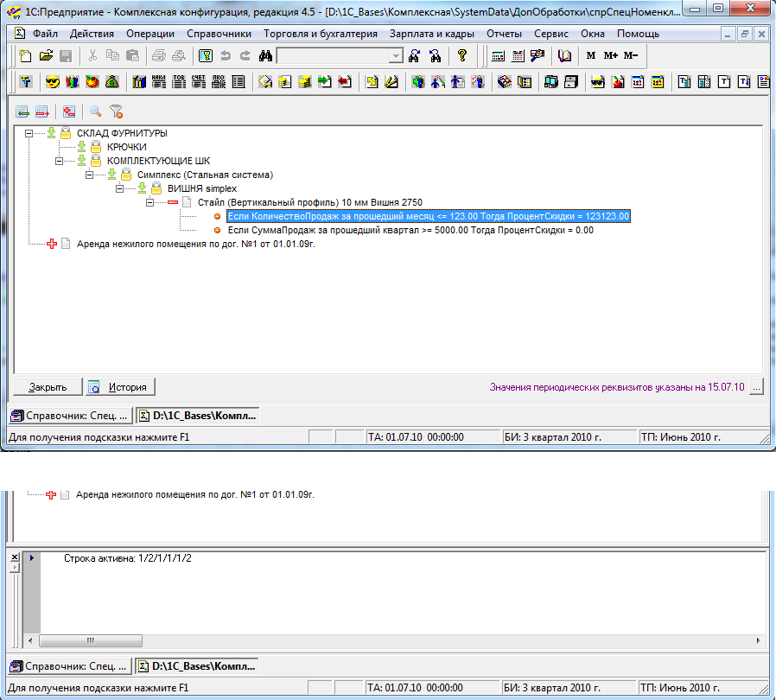Click the binoculars Find icon
This screenshot has height=700, width=776.
pyautogui.click(x=265, y=56)
